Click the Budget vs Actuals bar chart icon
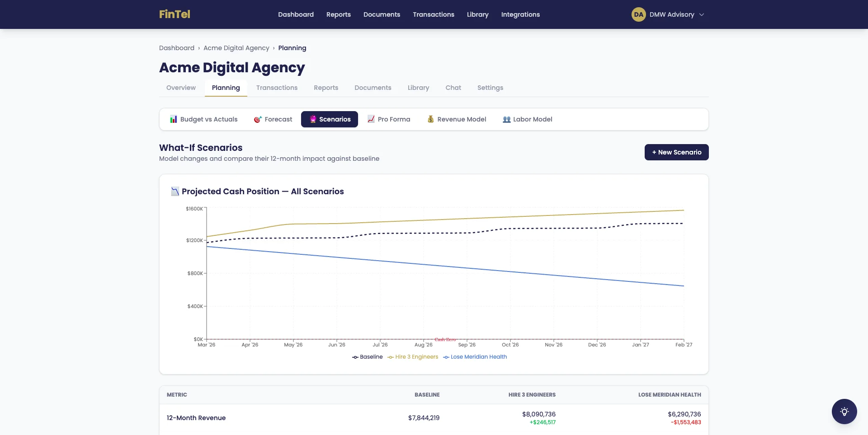 coord(173,119)
